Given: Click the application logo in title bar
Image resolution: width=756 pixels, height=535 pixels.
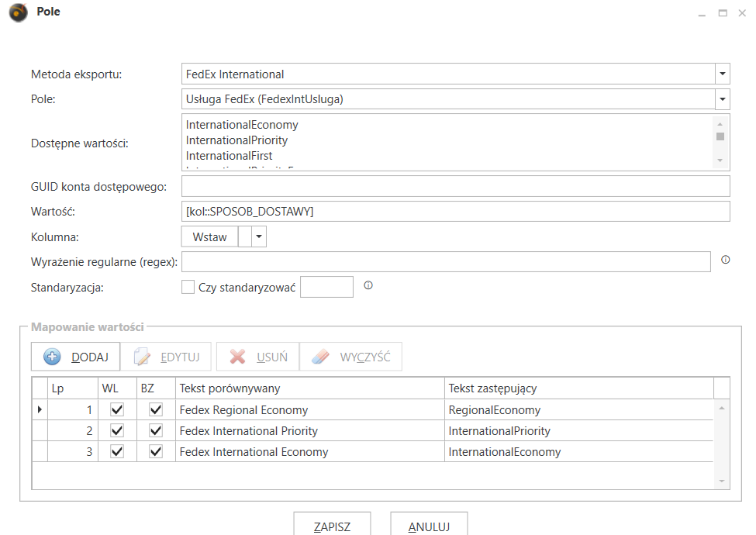Looking at the screenshot, I should tap(19, 12).
